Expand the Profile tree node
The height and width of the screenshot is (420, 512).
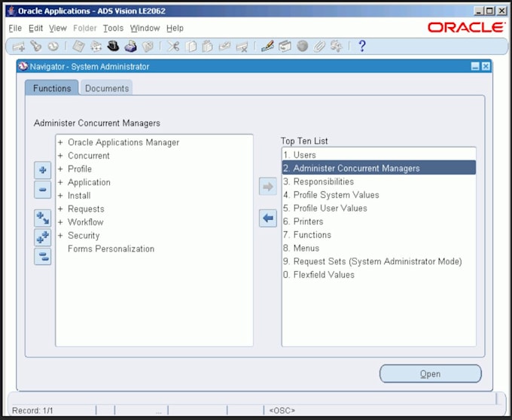[x=60, y=169]
